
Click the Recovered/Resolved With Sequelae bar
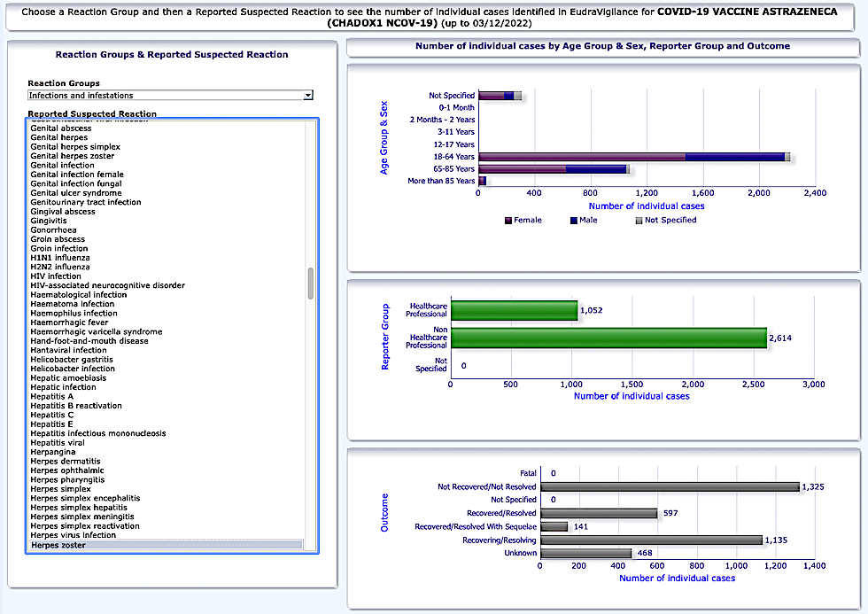554,526
